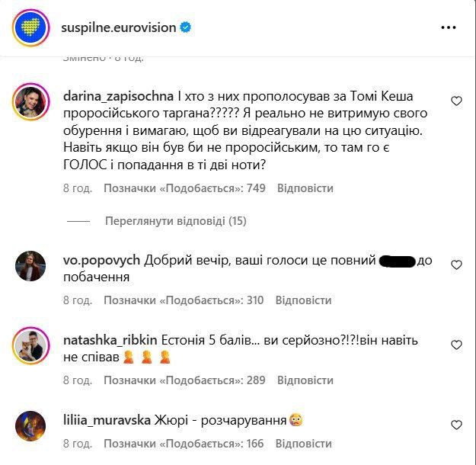The height and width of the screenshot is (465, 476).
Task: Open the 749 likes list on darina_zapisochna's comment
Action: [184, 188]
